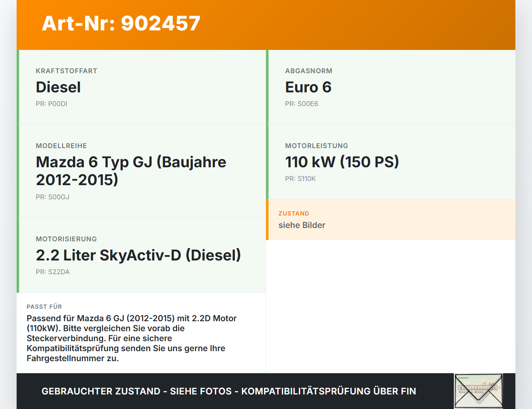
Task: Select the Art-Nr: 902457 header
Action: click(x=121, y=23)
